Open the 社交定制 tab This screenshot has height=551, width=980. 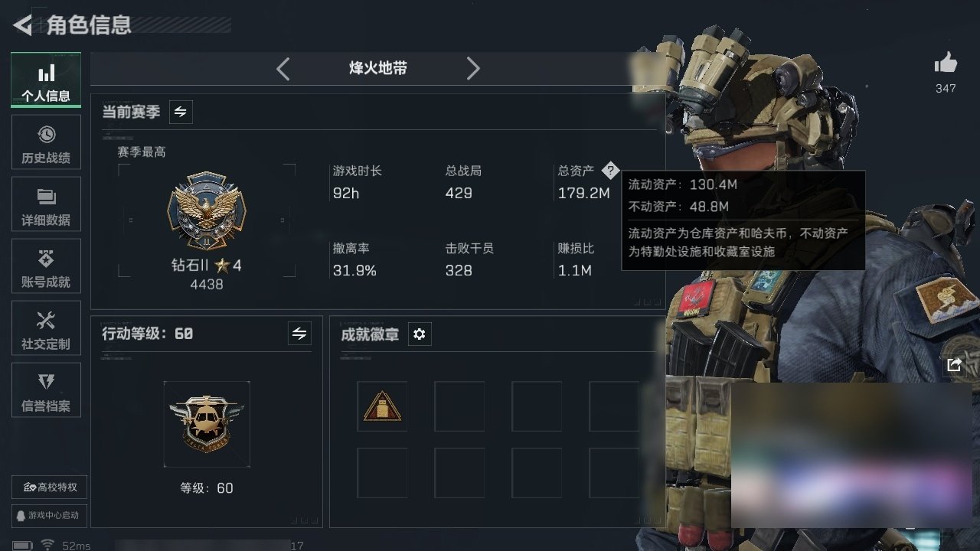coord(46,328)
